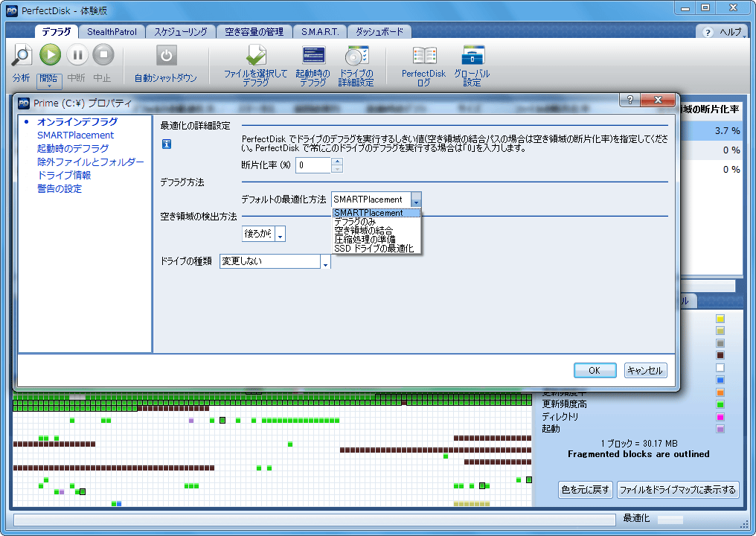This screenshot has height=536, width=756.
Task: Open boot-time defrag (起動時のデフラグ) toolbar icon
Action: tap(313, 56)
